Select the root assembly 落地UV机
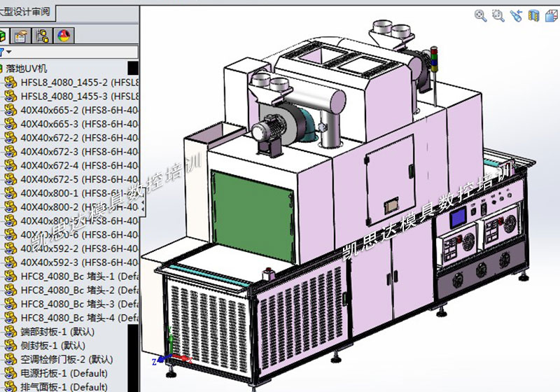The width and height of the screenshot is (560, 392). (x=27, y=69)
